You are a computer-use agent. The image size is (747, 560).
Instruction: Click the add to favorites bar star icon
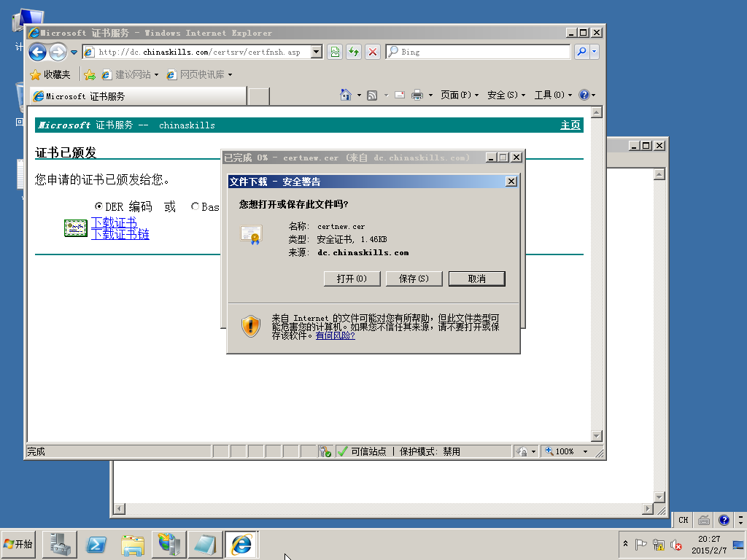(90, 75)
